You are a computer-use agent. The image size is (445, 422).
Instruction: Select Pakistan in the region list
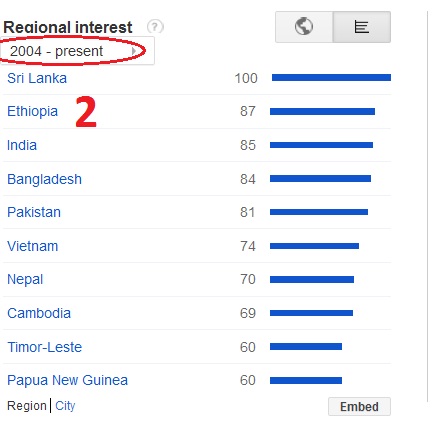(x=34, y=212)
